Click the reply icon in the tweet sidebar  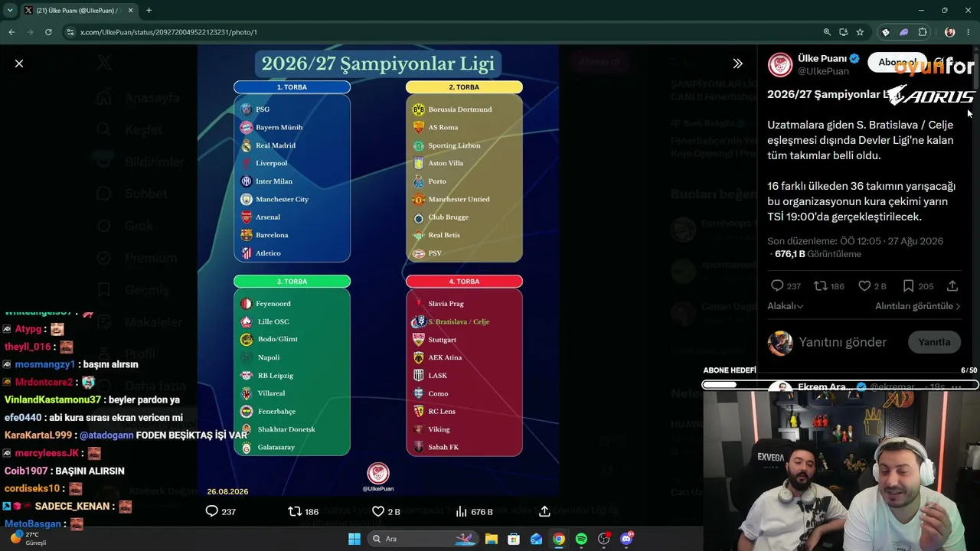pyautogui.click(x=777, y=285)
